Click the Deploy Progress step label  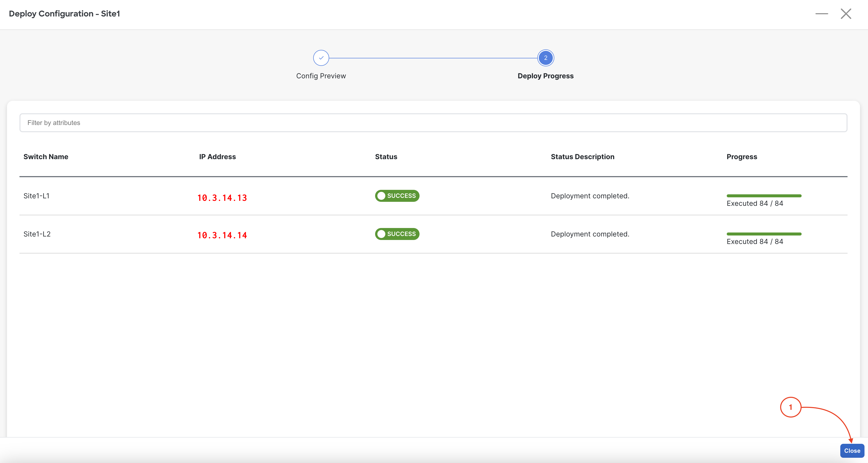[545, 76]
